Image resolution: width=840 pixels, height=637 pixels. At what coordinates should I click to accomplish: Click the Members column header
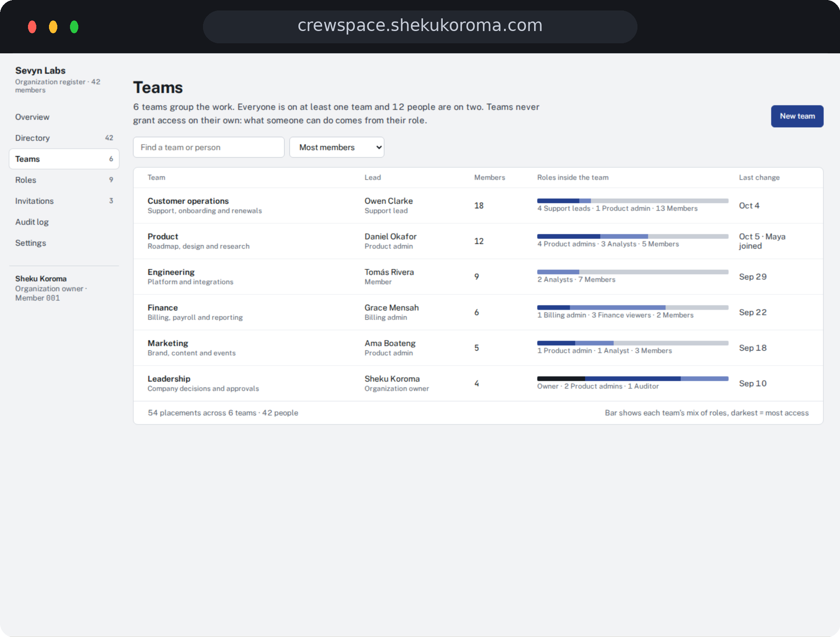point(490,178)
